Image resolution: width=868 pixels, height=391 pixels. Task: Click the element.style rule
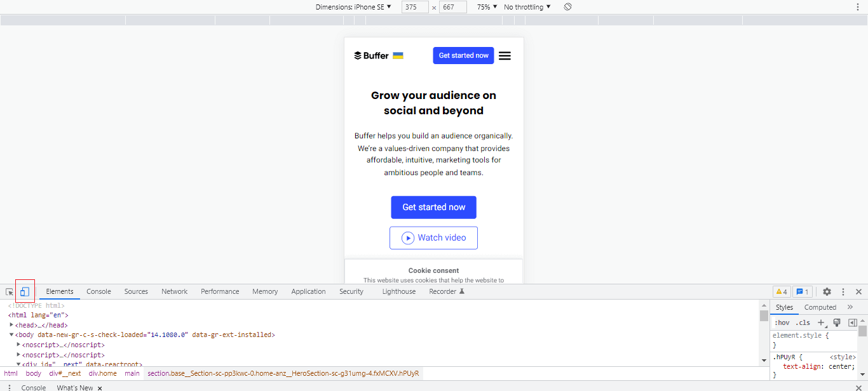[x=799, y=335]
